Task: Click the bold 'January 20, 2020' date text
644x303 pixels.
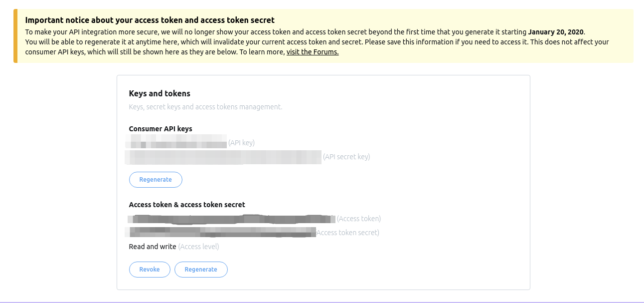Action: point(556,31)
